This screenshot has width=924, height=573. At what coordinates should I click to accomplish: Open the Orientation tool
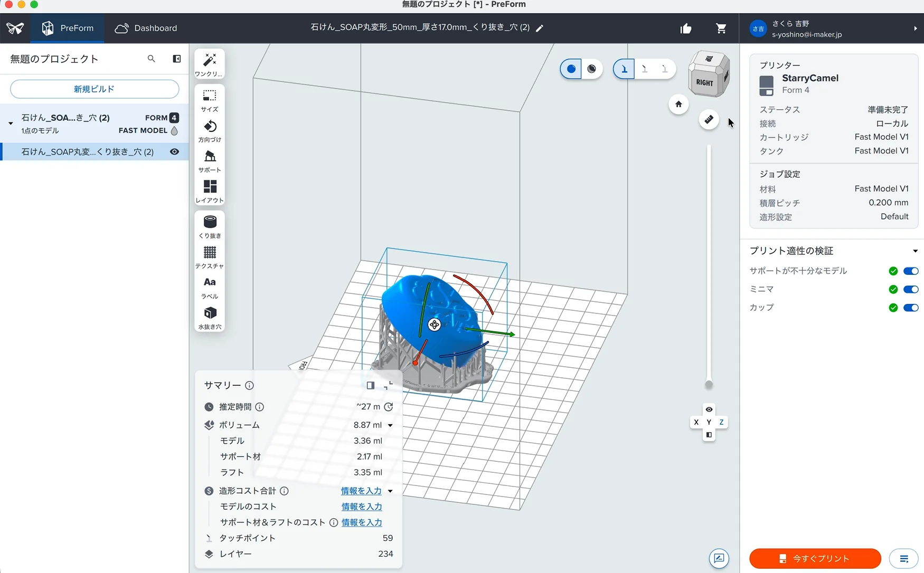click(x=210, y=130)
